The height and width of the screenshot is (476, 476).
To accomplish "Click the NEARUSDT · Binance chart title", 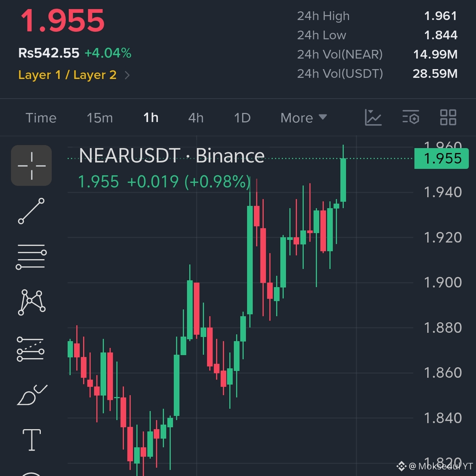I will click(x=172, y=156).
